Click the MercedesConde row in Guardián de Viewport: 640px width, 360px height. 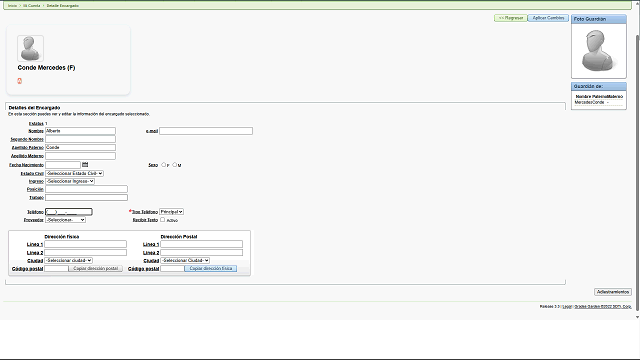598,102
